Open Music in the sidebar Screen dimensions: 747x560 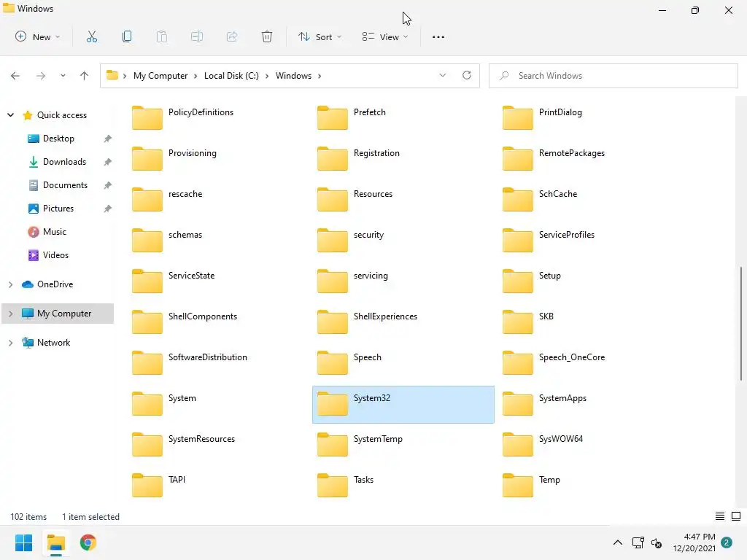click(54, 231)
